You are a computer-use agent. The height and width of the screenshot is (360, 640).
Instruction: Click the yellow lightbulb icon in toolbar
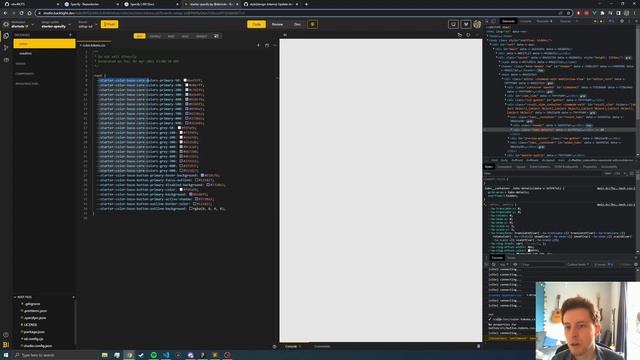(x=312, y=24)
